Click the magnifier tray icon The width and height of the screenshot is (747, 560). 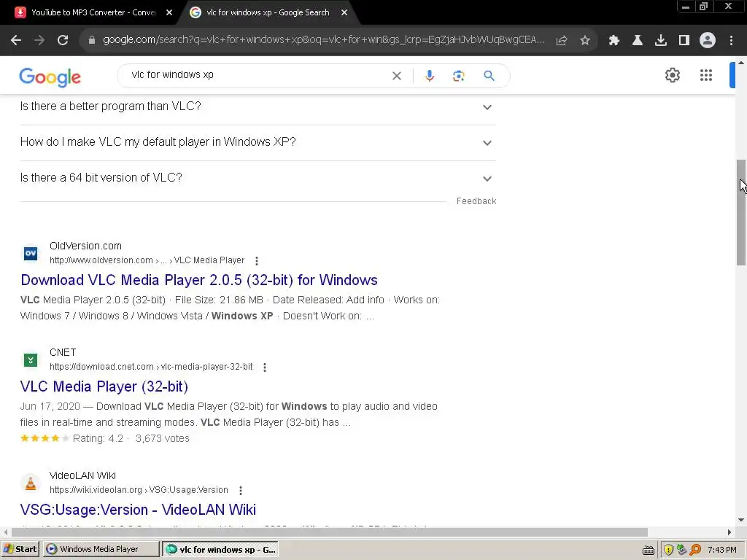coord(695,550)
